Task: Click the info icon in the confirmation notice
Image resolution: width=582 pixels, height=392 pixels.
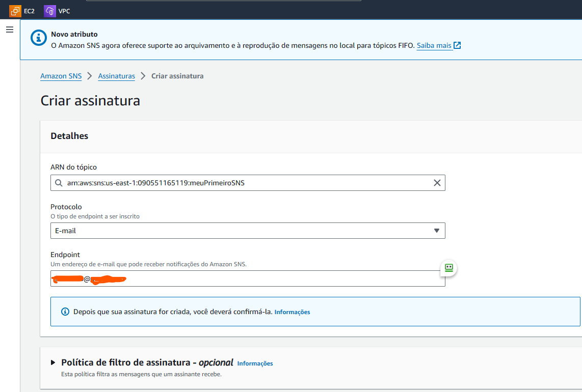Action: (65, 312)
